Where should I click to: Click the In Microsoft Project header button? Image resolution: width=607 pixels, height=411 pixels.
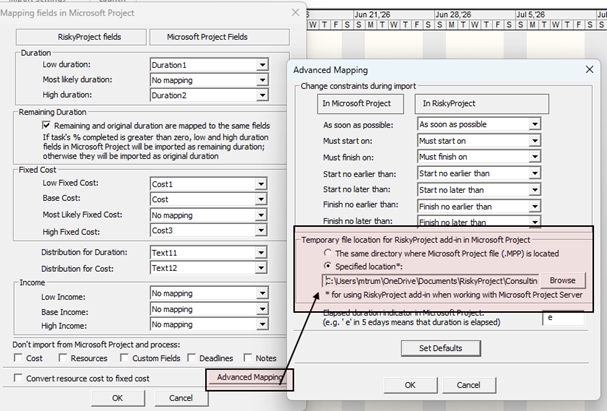[x=360, y=104]
